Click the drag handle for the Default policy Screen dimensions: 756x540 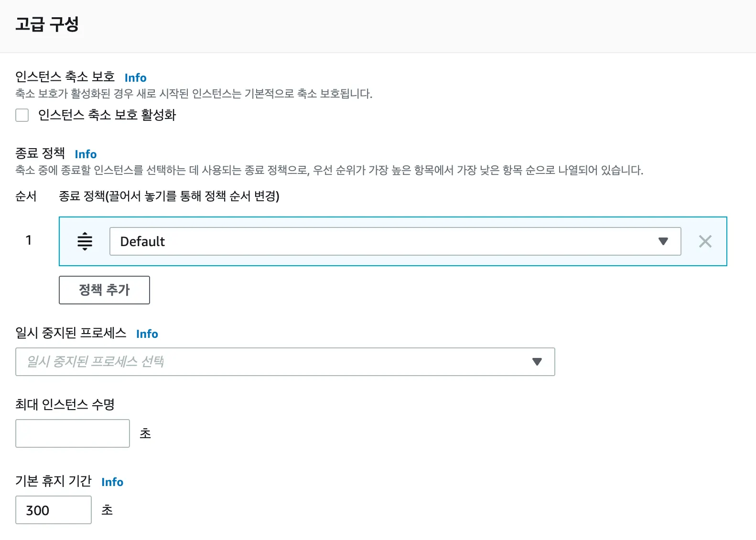(85, 241)
